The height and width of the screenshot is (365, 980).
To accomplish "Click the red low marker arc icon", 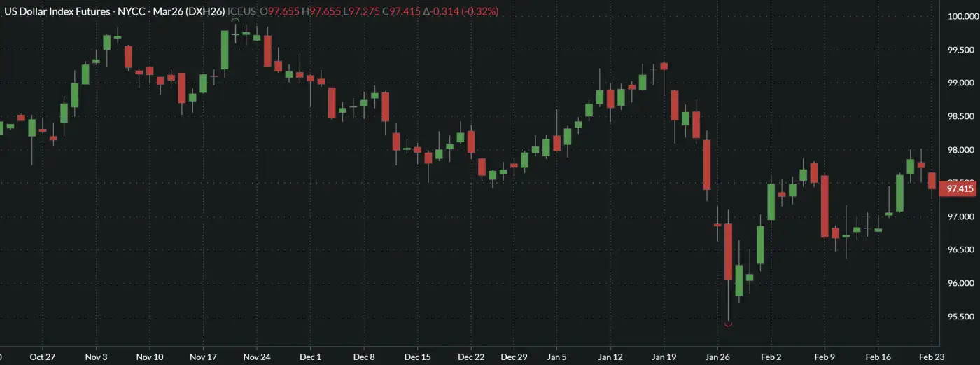I will tap(729, 324).
